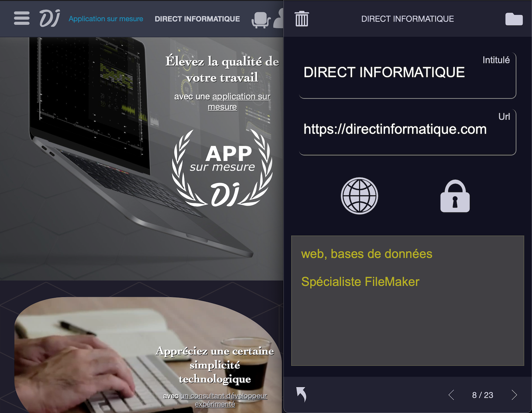532x413 pixels.
Task: Click the Di logo in the header
Action: [49, 18]
